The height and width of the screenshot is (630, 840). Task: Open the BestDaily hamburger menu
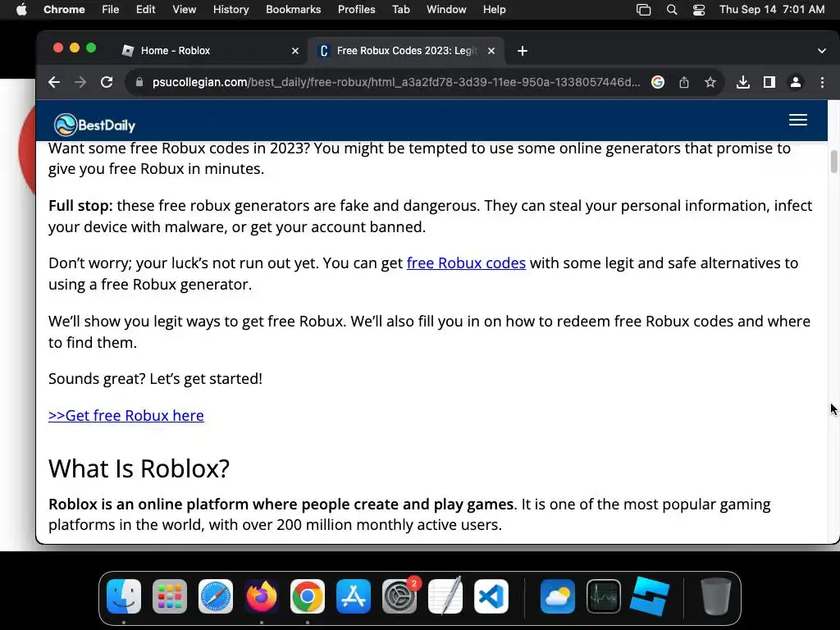(798, 120)
